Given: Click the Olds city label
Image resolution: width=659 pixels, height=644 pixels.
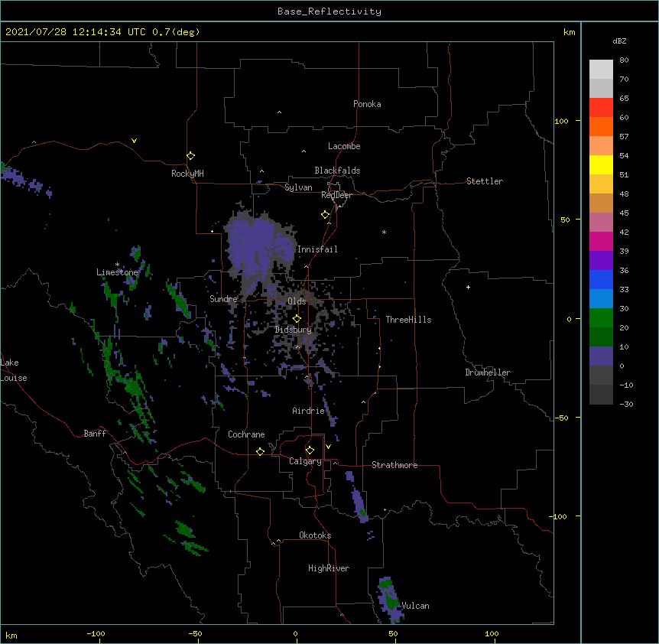Looking at the screenshot, I should [x=297, y=301].
